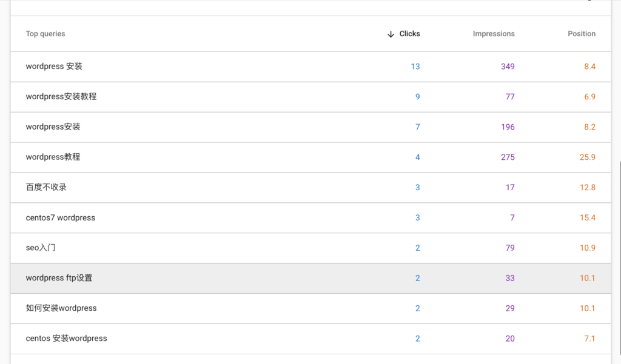Click the 7.1 position value
This screenshot has width=621, height=364.
click(589, 339)
